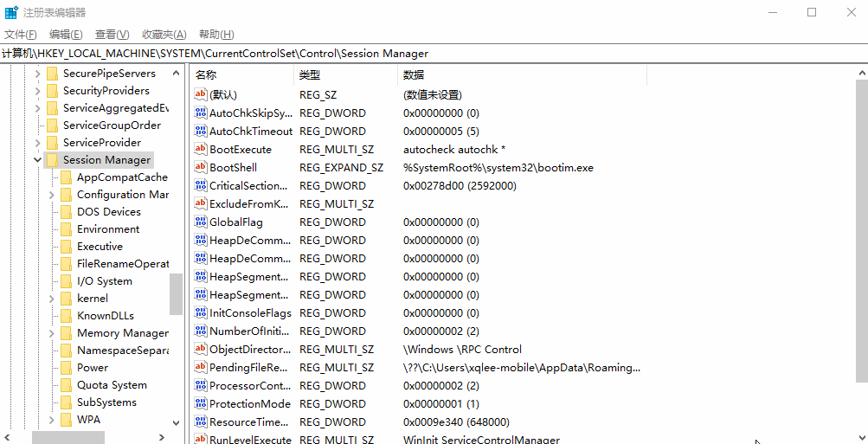The image size is (868, 444).
Task: Click the KnownDLLs folder icon
Action: coord(67,316)
